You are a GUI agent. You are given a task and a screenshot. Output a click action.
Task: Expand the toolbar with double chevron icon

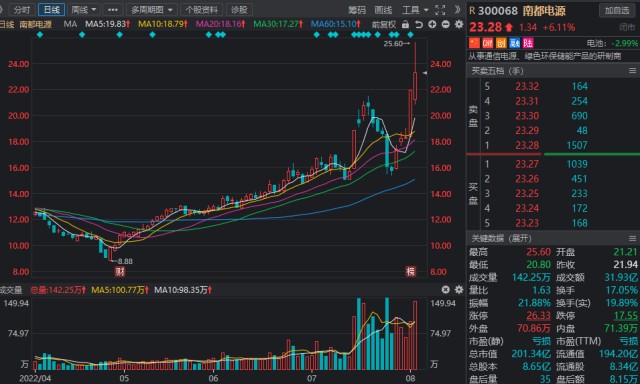click(458, 9)
